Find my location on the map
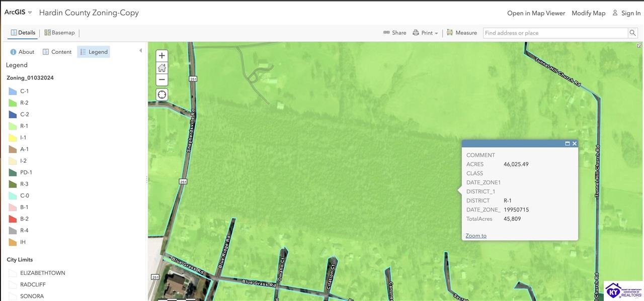 click(x=162, y=94)
